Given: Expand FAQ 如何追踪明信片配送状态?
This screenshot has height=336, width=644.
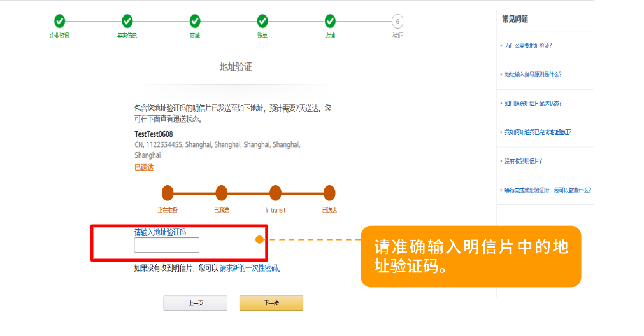Looking at the screenshot, I should (x=533, y=103).
